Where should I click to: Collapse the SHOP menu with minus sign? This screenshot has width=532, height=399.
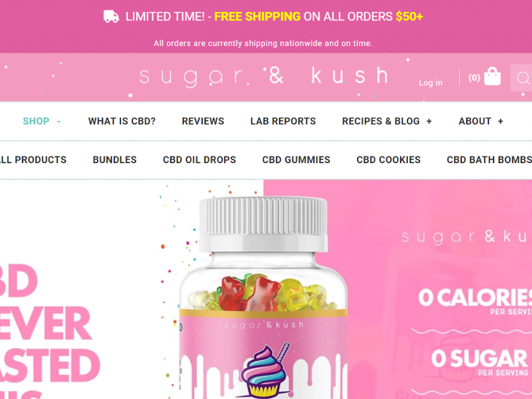59,121
